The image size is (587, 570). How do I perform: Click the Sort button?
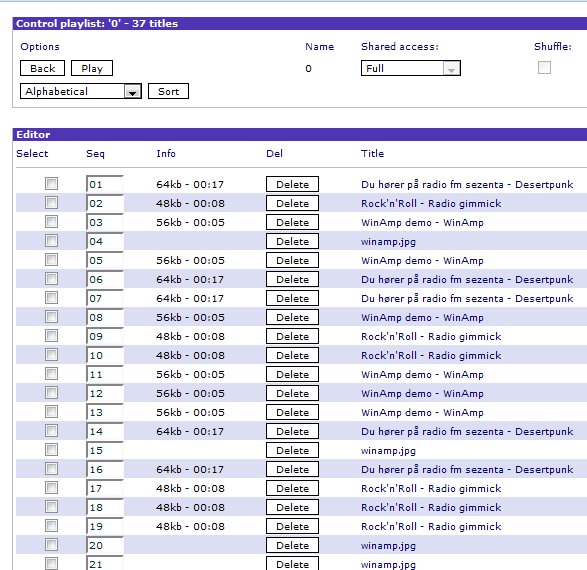click(168, 91)
